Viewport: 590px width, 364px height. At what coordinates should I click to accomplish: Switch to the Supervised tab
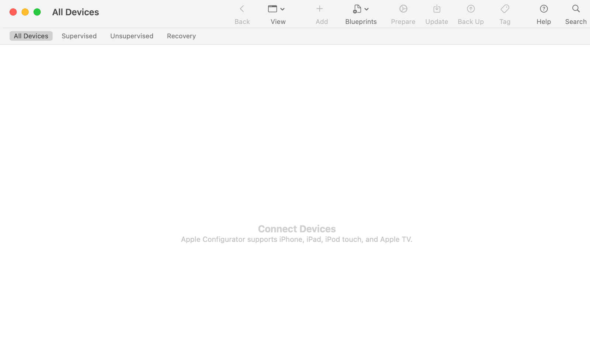point(79,36)
